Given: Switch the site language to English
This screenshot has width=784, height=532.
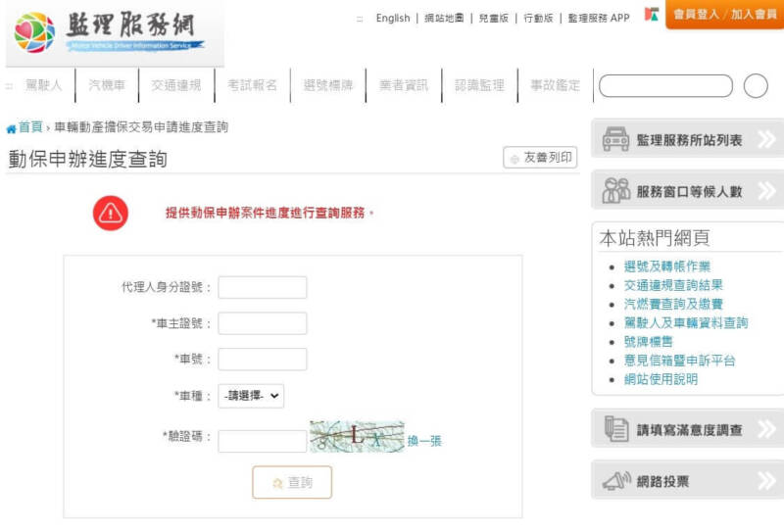Looking at the screenshot, I should [x=393, y=19].
